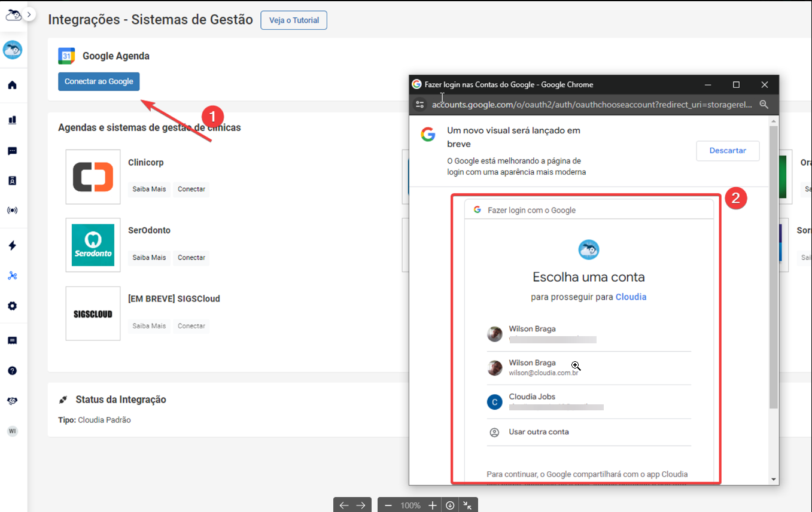Select the blue integrations nodes icon
Viewport: 812px width, 512px height.
[12, 276]
